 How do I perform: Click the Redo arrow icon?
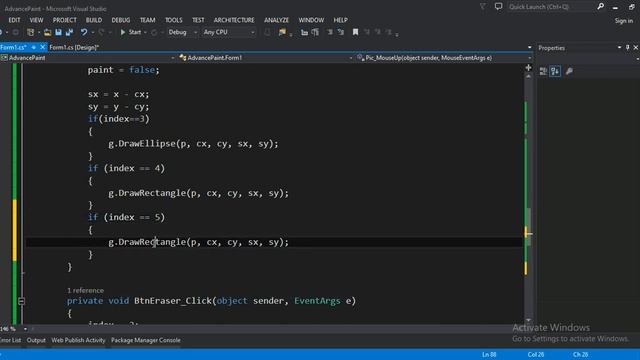point(101,32)
